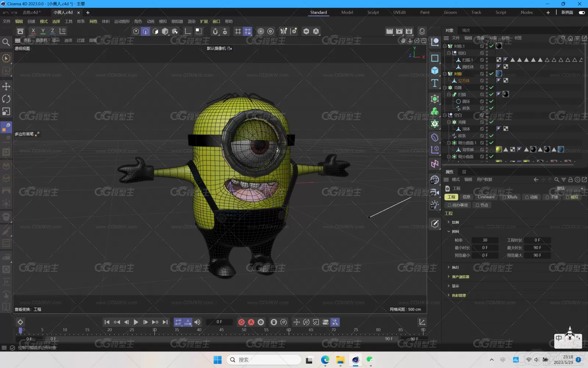Open render settings clapperboard with gear
Image resolution: width=588 pixels, height=368 pixels.
pos(409,31)
